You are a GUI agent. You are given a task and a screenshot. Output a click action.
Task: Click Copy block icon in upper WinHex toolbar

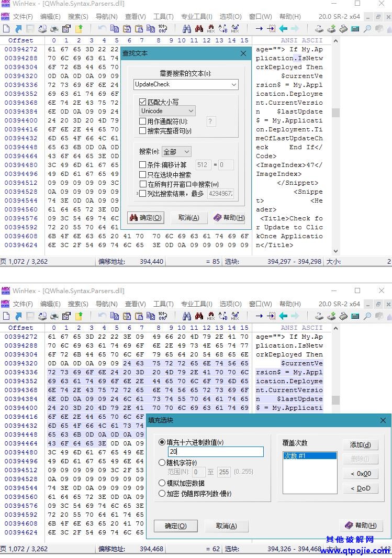pyautogui.click(x=115, y=28)
